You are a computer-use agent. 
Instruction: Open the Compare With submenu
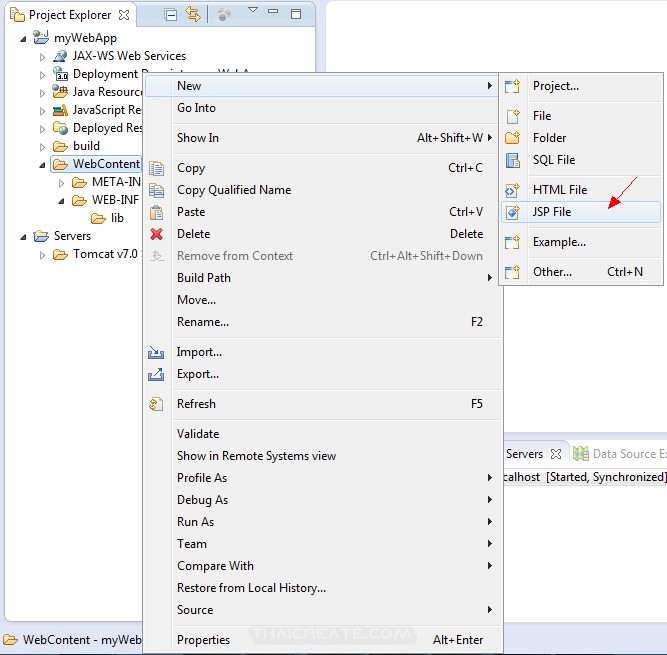point(322,566)
